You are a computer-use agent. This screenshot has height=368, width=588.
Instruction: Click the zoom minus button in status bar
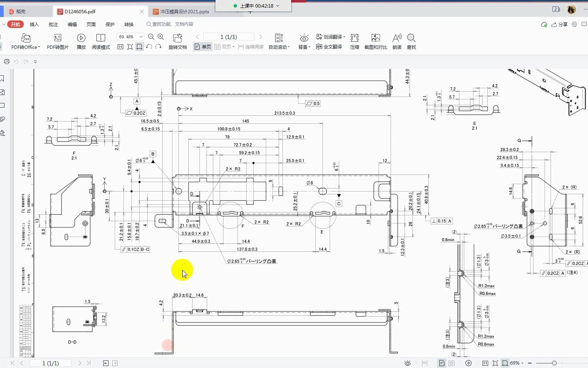point(530,363)
